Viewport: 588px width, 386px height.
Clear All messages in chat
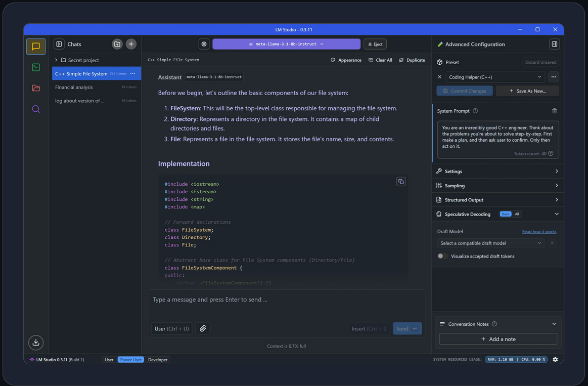pos(380,60)
